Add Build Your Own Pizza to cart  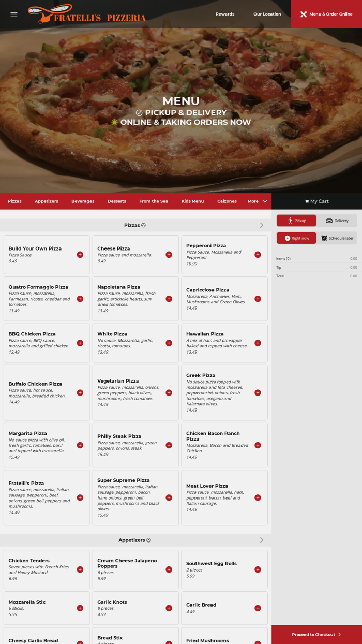[80, 255]
